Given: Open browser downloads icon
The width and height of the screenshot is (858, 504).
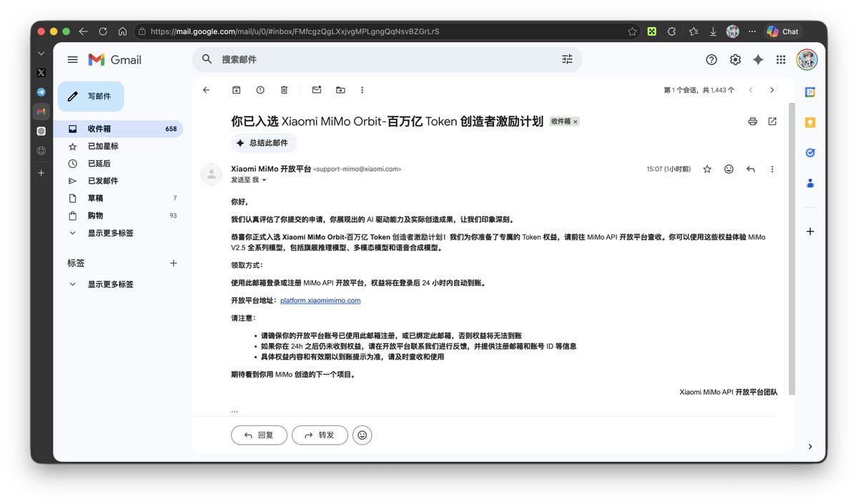Looking at the screenshot, I should click(713, 31).
